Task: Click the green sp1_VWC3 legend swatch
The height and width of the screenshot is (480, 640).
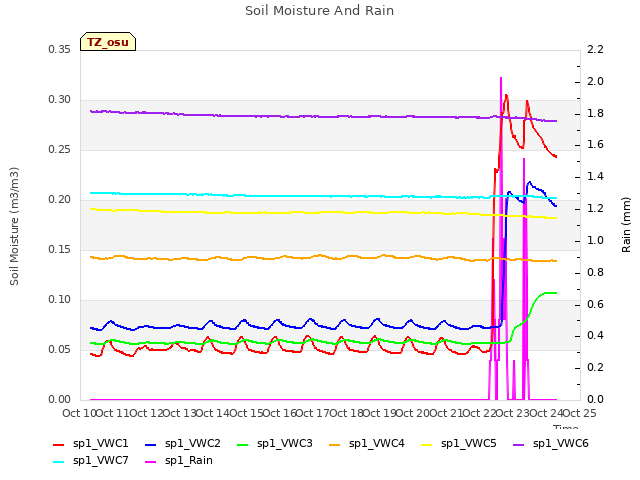Action: point(243,445)
